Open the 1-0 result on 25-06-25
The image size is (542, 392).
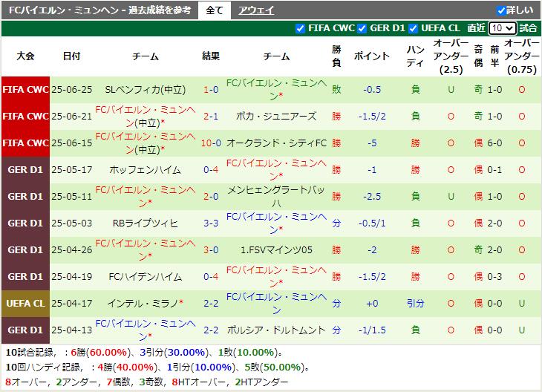211,90
